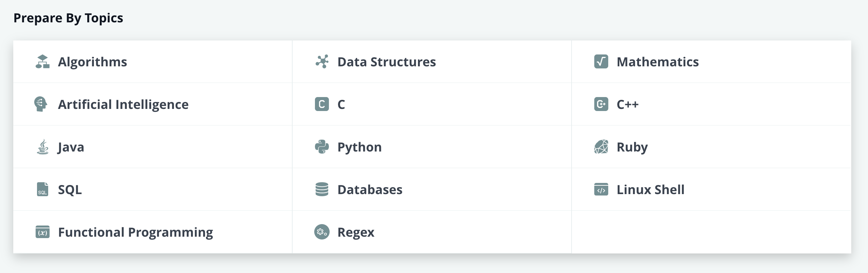The width and height of the screenshot is (868, 273).
Task: Click the Python snake icon
Action: point(322,147)
